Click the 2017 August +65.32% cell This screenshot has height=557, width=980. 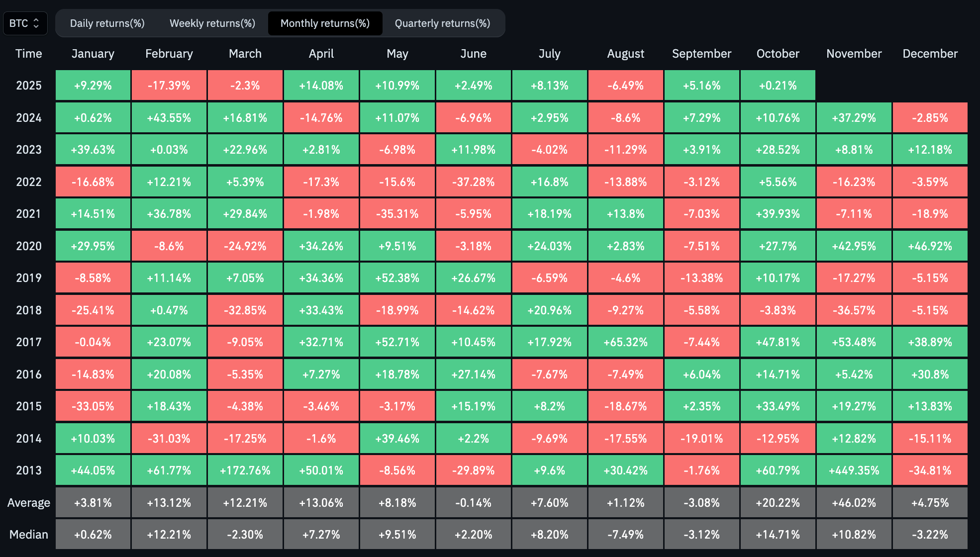(x=625, y=342)
